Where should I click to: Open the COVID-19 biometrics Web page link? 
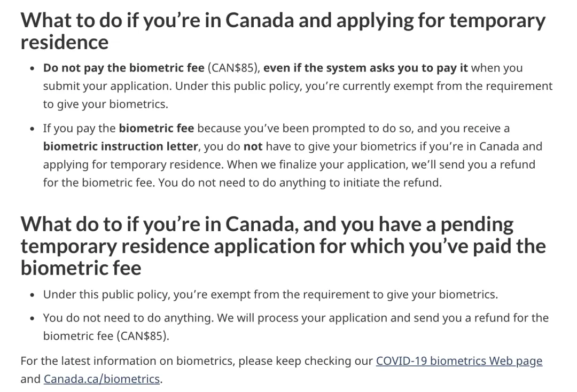(459, 360)
